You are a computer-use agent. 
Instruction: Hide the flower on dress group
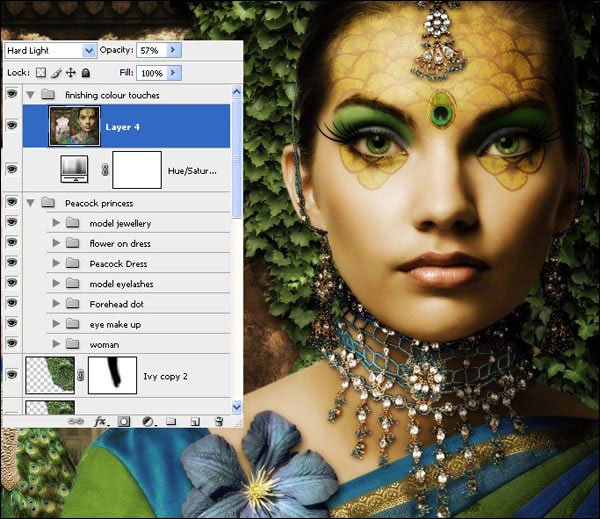click(12, 242)
